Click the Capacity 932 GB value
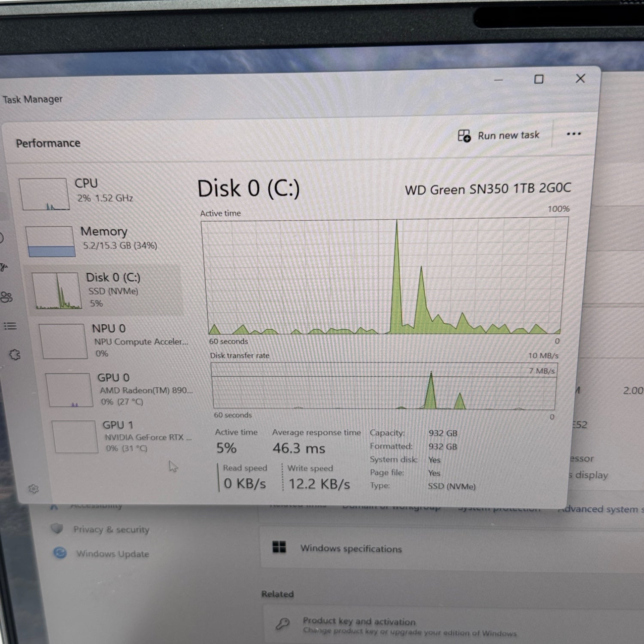The height and width of the screenshot is (644, 644). coord(443,433)
